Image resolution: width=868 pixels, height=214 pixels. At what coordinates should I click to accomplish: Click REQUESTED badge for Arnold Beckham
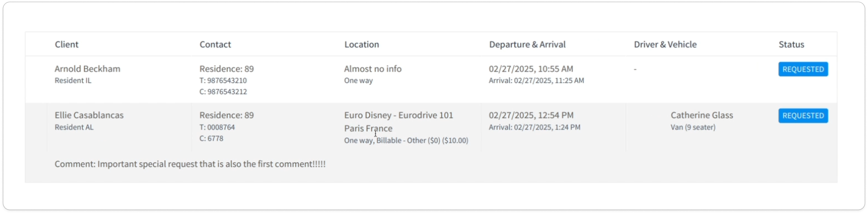(x=803, y=69)
